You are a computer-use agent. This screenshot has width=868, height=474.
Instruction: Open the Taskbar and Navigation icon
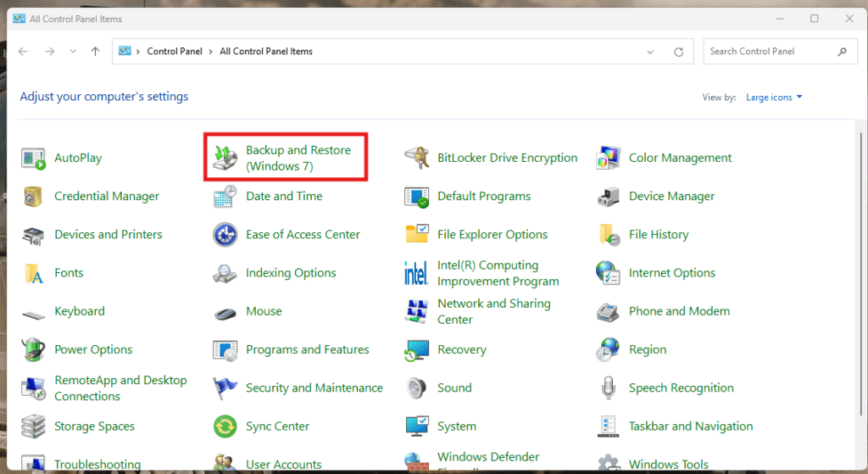click(x=609, y=427)
